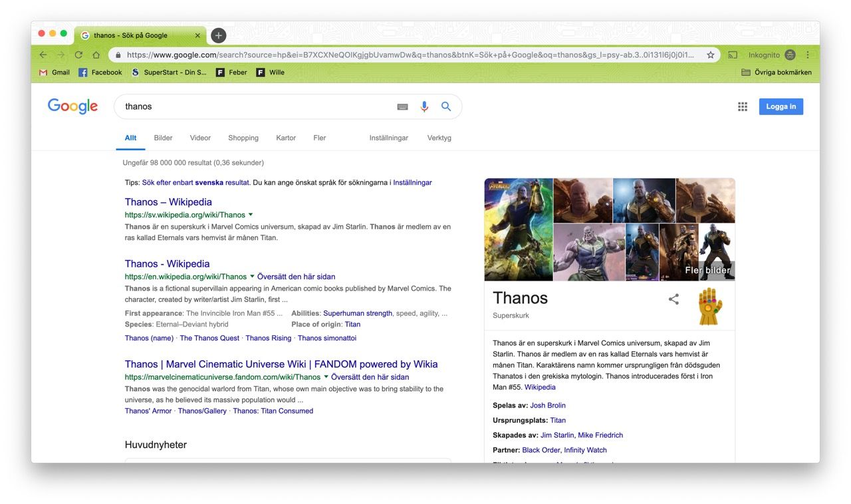Expand sv.wikipedia.org result dropdown arrow
The image size is (851, 504).
[x=251, y=215]
